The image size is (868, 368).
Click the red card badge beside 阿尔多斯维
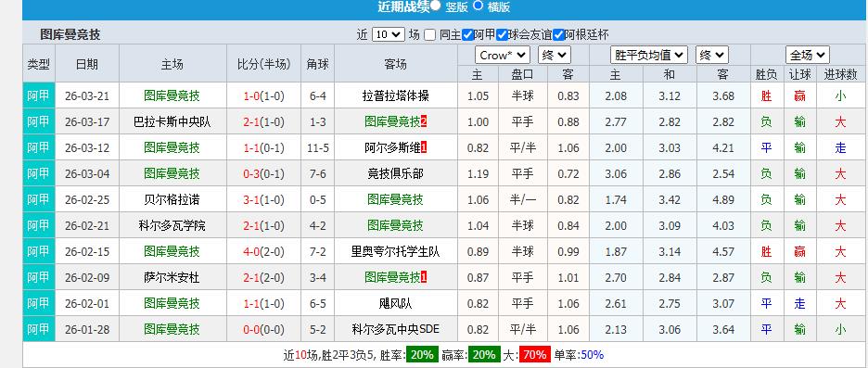(424, 147)
